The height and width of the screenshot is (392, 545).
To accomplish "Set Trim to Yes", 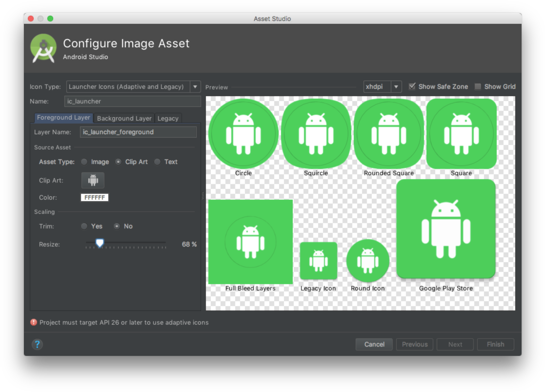I will point(84,226).
